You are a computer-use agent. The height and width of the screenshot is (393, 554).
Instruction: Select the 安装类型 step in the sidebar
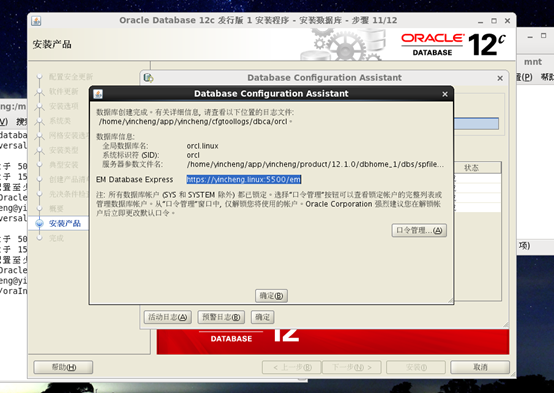click(x=64, y=150)
